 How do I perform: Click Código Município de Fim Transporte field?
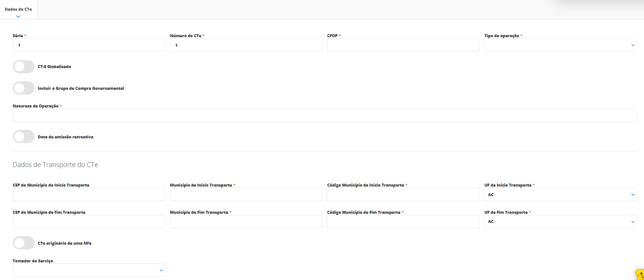coord(403,221)
